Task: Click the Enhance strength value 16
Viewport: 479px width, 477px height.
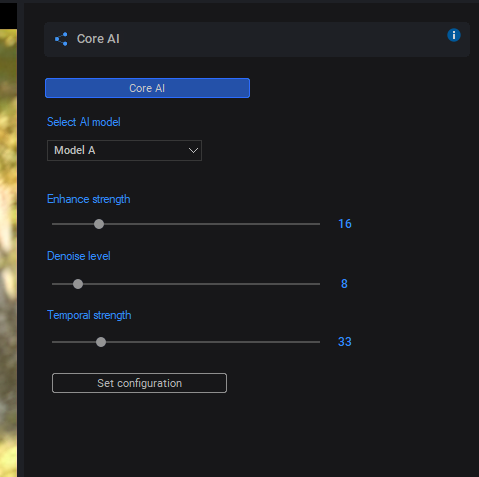Action: coord(345,224)
